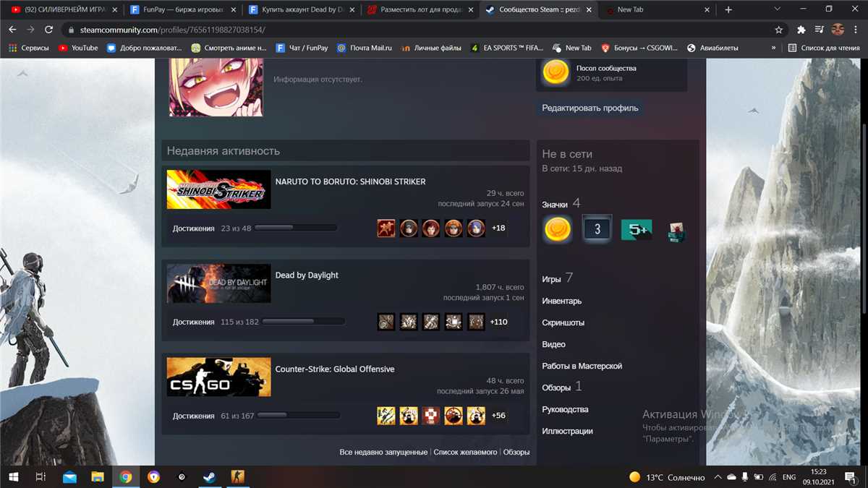Open the Скриншоты profile link
Viewport: 868px width, 488px height.
click(563, 322)
